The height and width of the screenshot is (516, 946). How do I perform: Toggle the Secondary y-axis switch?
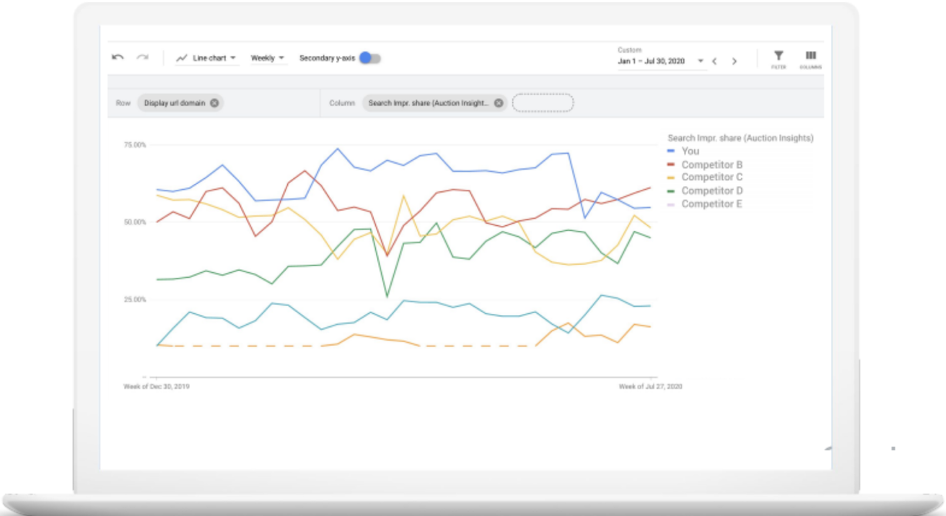[370, 58]
